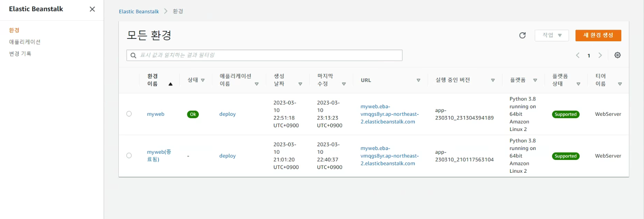
Task: Sort ascending by 환경 이름 arrow
Action: pos(170,84)
